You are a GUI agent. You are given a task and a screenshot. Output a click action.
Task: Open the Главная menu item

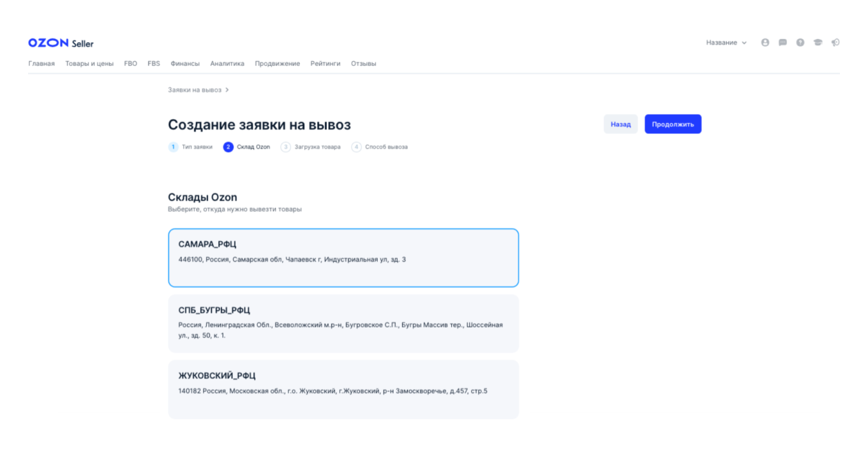click(41, 64)
